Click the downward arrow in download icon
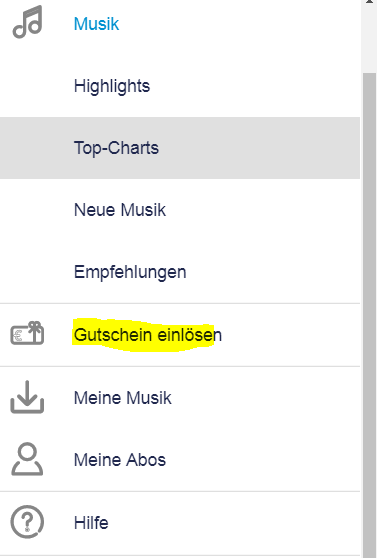This screenshot has height=558, width=377. [x=27, y=391]
